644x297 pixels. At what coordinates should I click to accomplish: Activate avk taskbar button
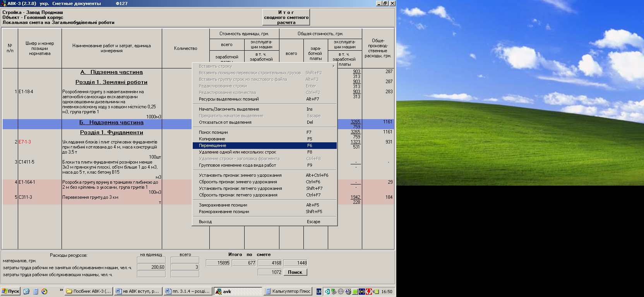point(238,291)
